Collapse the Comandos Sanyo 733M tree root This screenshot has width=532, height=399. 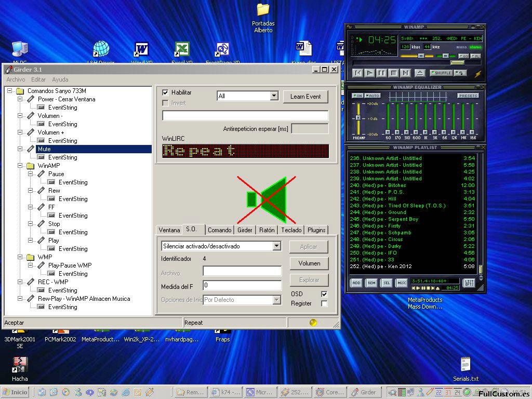(x=9, y=90)
